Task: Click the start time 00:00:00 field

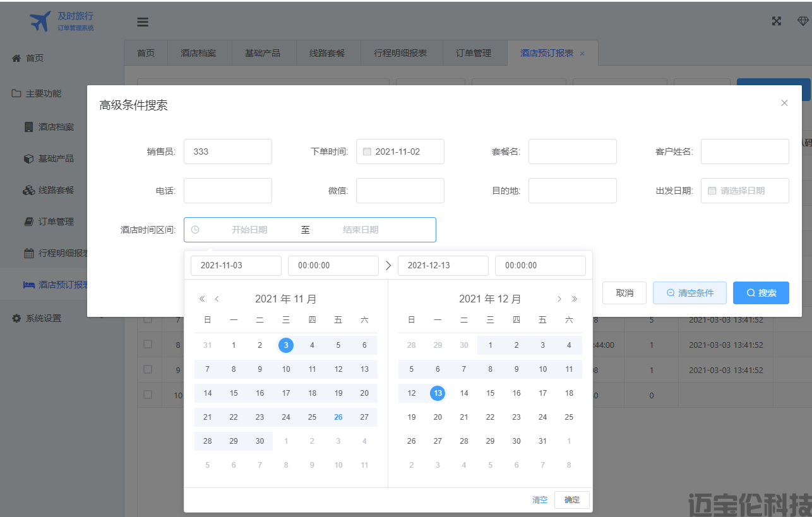Action: coord(333,266)
